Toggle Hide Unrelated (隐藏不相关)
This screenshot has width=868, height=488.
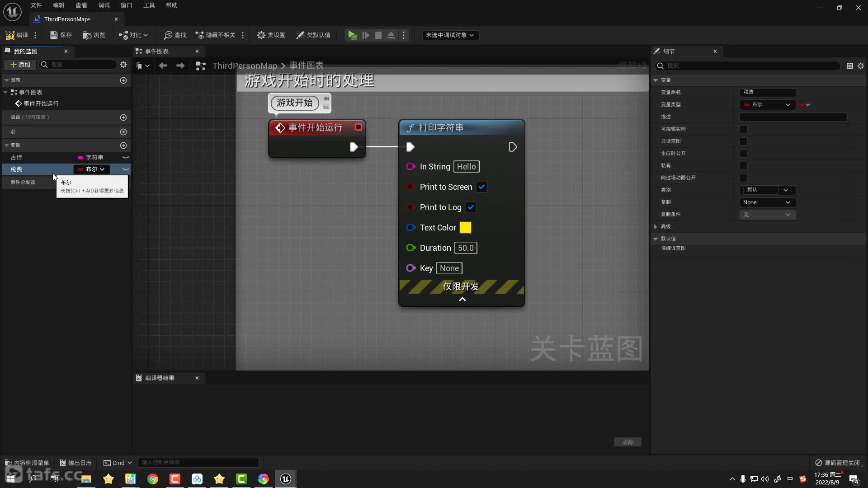coord(216,35)
